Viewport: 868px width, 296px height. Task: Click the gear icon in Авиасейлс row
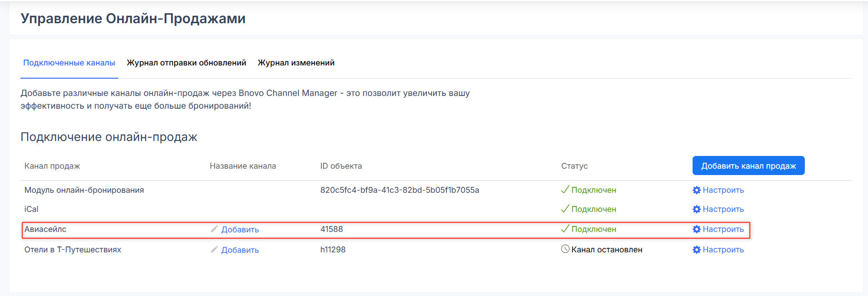tap(697, 229)
